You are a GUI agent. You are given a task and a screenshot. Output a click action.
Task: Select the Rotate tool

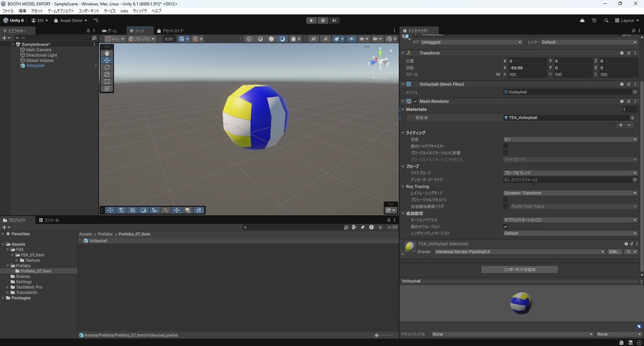point(107,67)
